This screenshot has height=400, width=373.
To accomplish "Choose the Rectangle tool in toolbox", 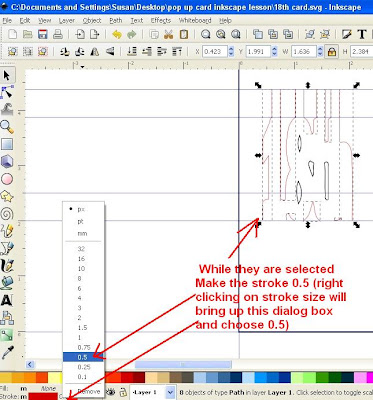I will [x=7, y=144].
